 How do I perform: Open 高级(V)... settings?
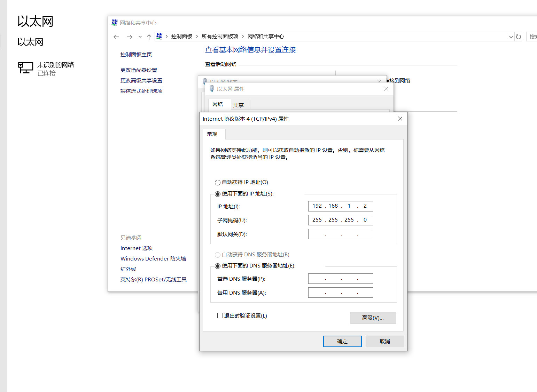tap(373, 318)
